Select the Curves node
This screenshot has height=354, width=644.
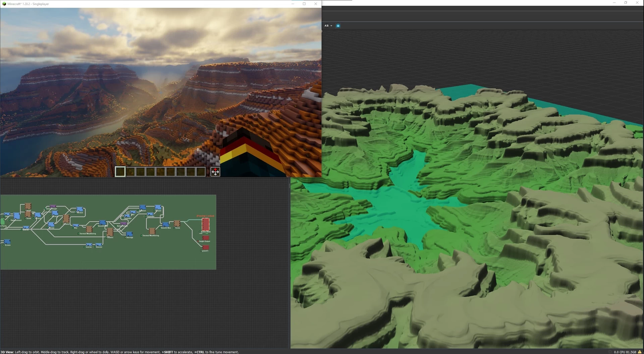[x=51, y=224]
